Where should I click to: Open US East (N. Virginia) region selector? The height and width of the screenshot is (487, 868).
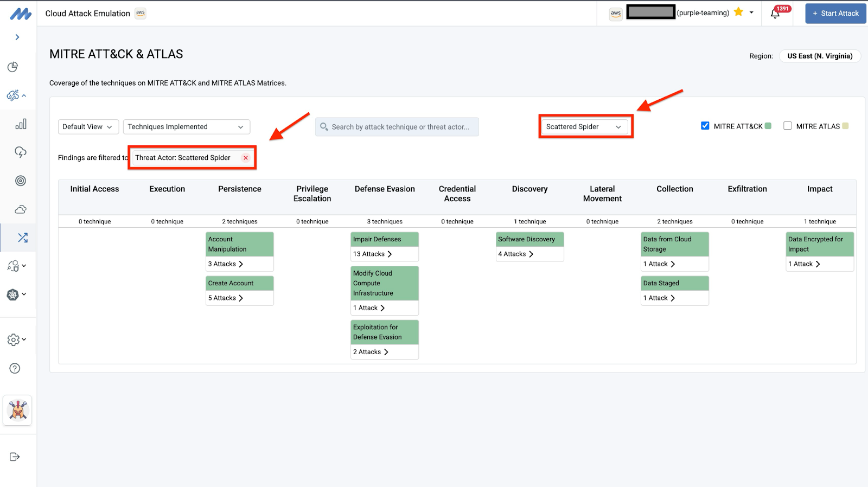click(x=820, y=56)
